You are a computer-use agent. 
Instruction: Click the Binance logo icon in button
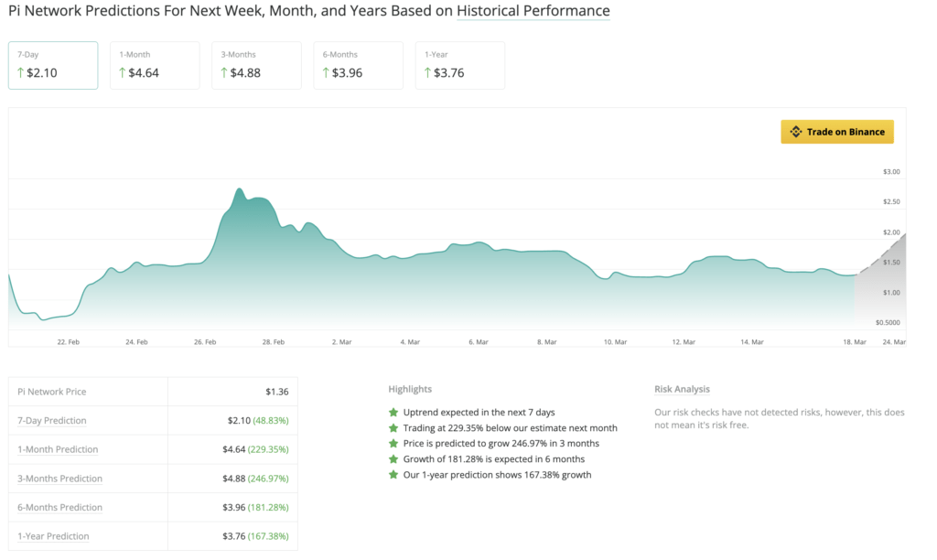795,132
